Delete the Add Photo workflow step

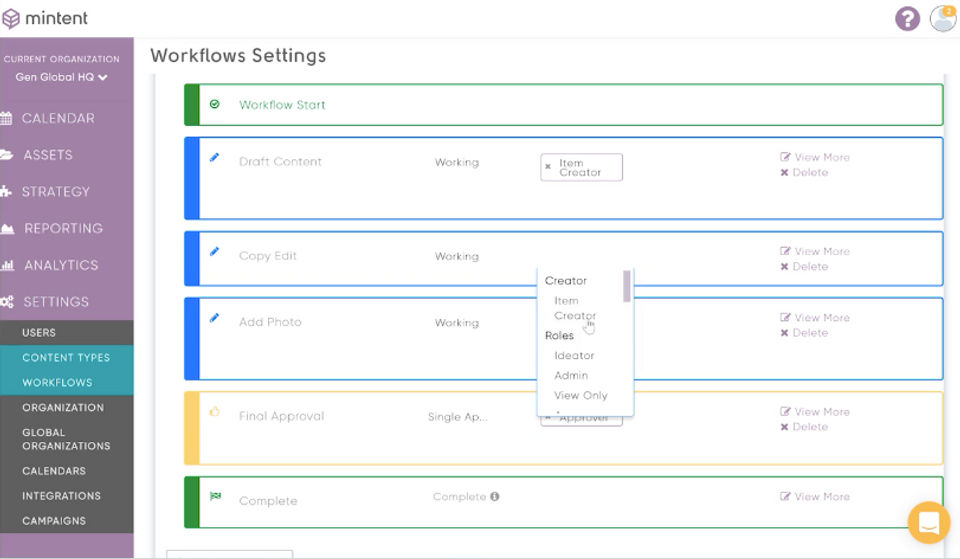(804, 333)
